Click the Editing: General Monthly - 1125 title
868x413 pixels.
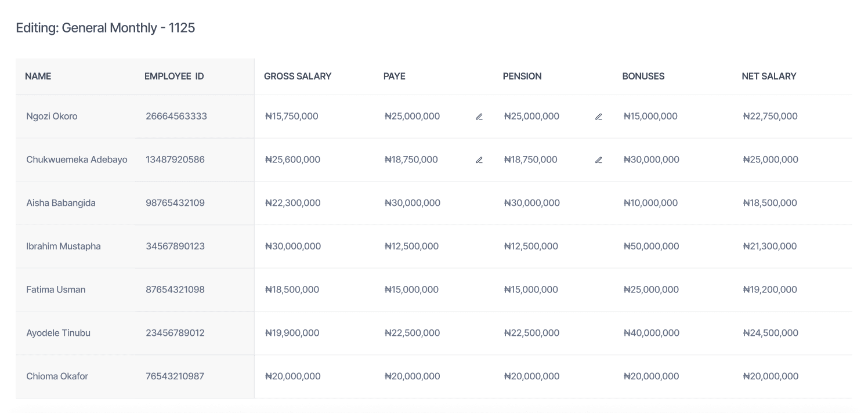(106, 28)
